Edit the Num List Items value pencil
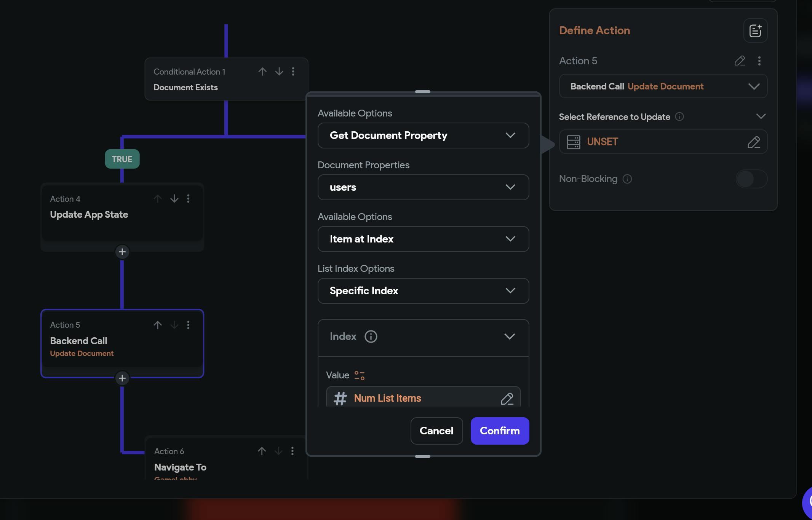812x520 pixels. (507, 399)
